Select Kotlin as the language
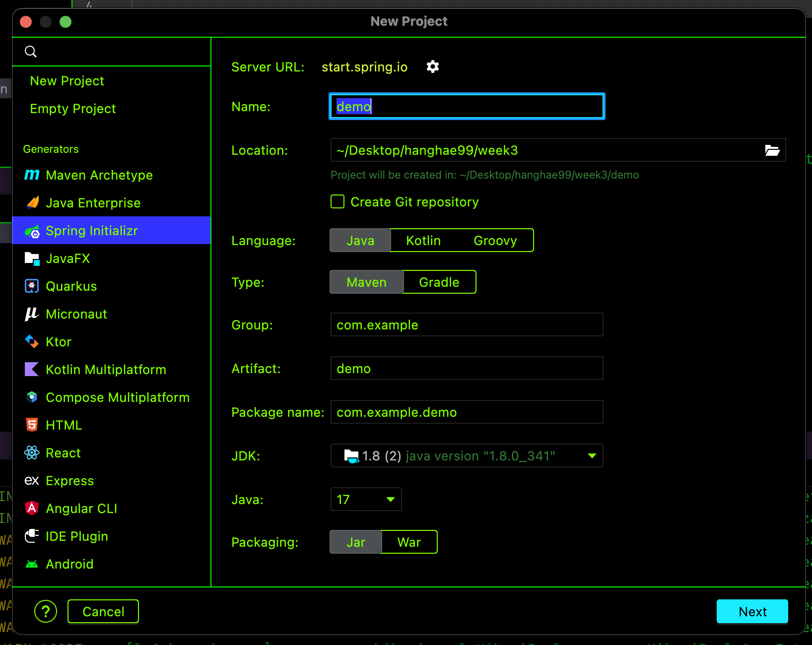 point(423,240)
